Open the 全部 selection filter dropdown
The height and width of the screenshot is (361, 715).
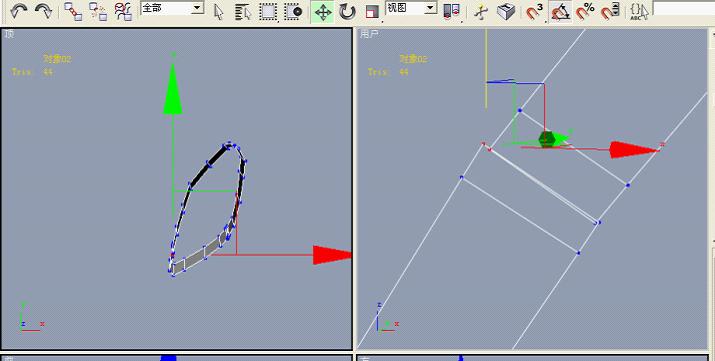(172, 8)
